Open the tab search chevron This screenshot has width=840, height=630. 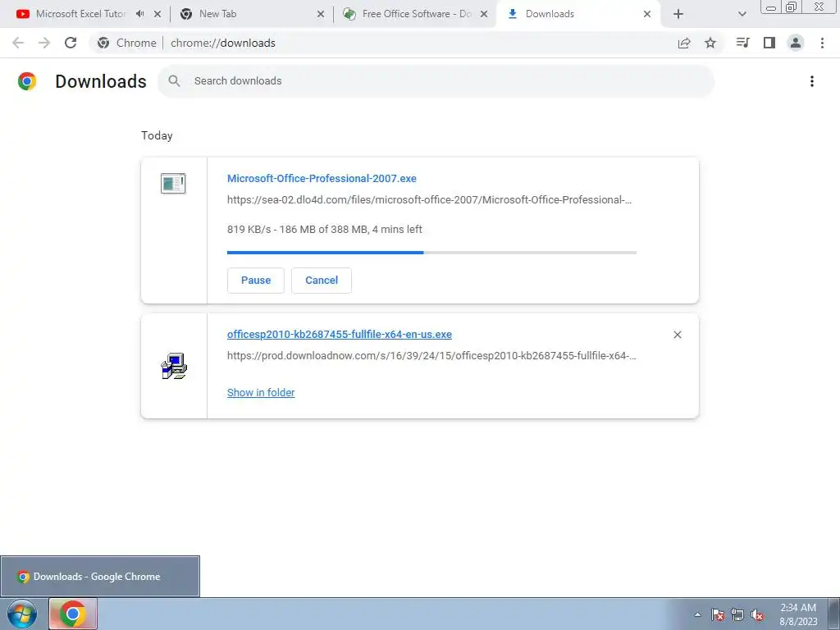742,14
